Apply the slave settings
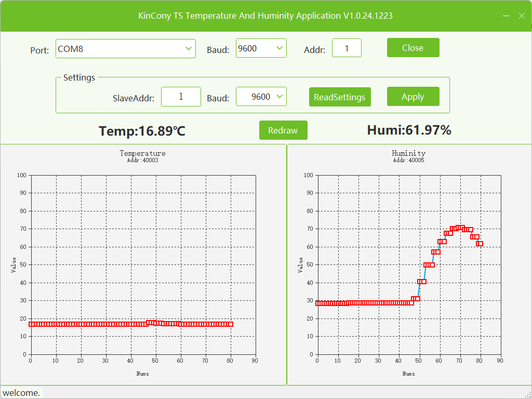The image size is (532, 399). click(413, 97)
